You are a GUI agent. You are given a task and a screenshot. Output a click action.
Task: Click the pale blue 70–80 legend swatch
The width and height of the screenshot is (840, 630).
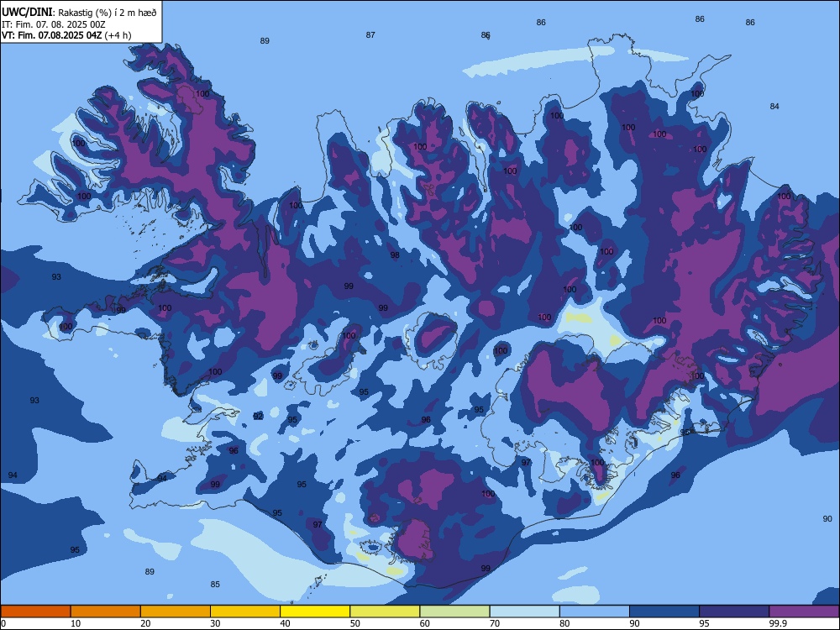[x=525, y=612]
